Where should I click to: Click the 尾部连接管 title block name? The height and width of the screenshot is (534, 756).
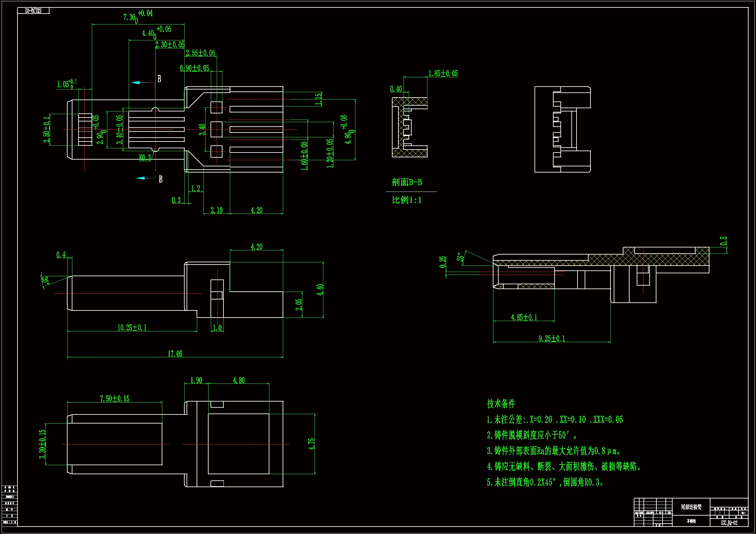691,507
